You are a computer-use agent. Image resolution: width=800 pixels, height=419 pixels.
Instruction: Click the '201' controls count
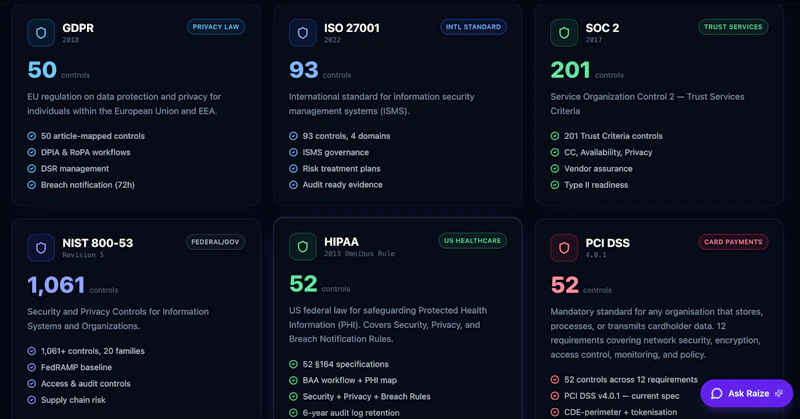[x=570, y=70]
